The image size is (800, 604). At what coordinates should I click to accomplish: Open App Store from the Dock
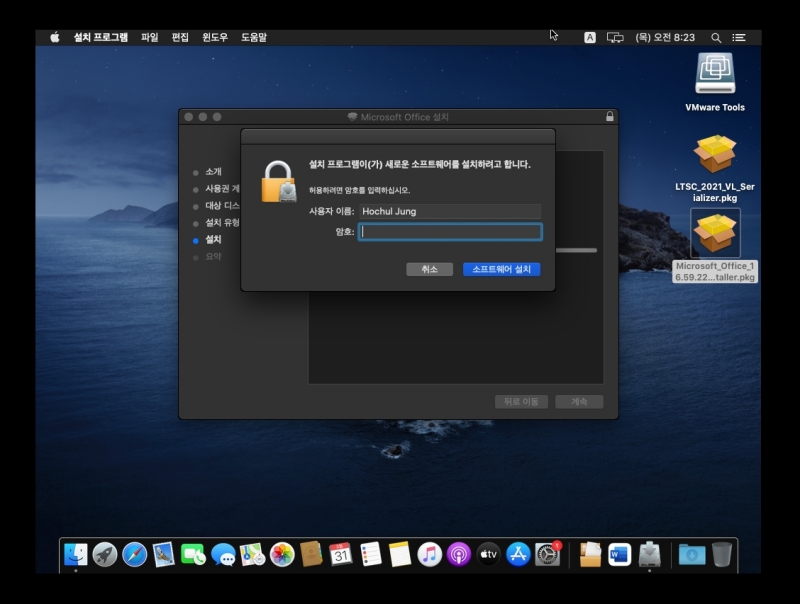click(518, 555)
